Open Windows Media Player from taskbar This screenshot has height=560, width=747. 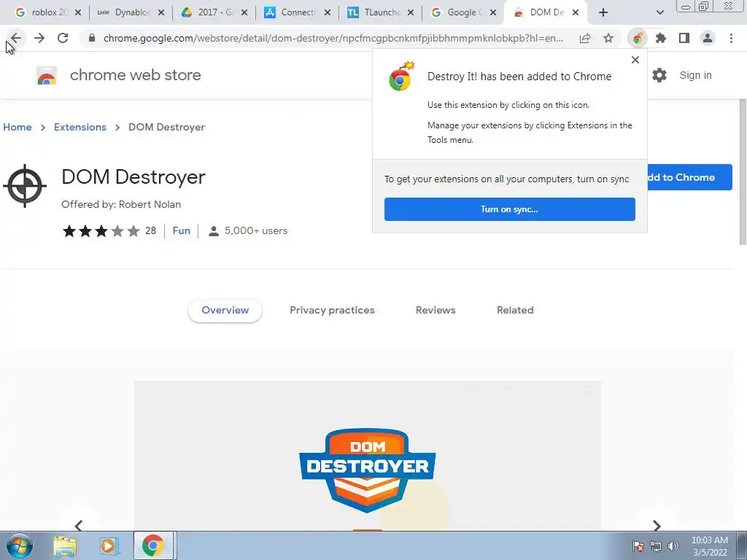(x=109, y=545)
